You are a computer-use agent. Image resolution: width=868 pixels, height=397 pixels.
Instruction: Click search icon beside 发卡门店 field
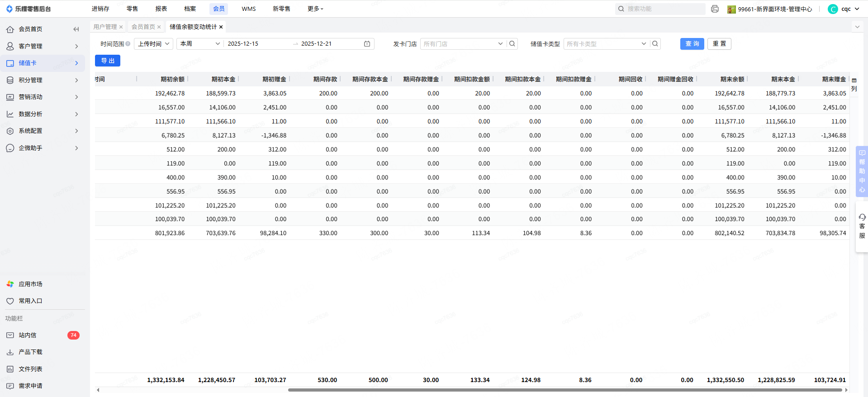pos(512,44)
